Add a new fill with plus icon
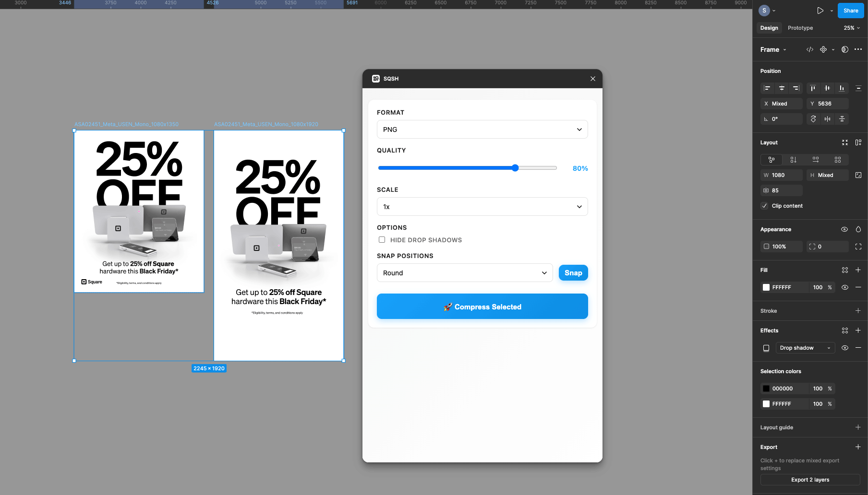 [858, 270]
